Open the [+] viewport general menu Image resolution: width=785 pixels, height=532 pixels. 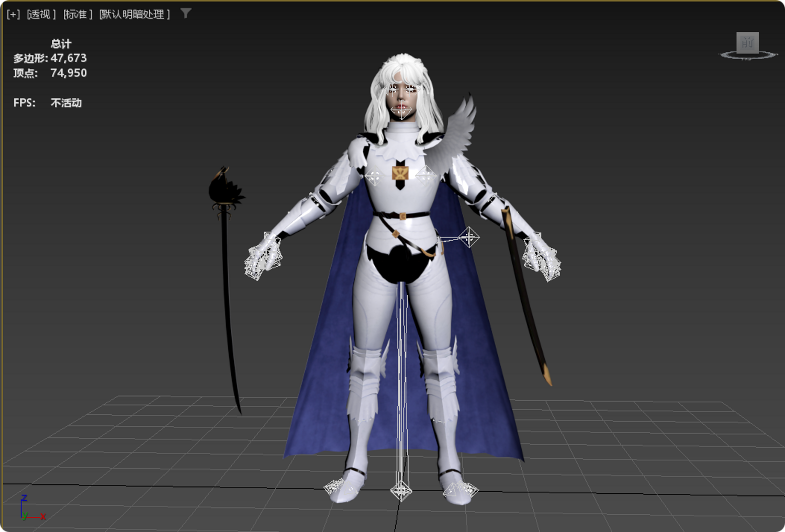coord(13,14)
